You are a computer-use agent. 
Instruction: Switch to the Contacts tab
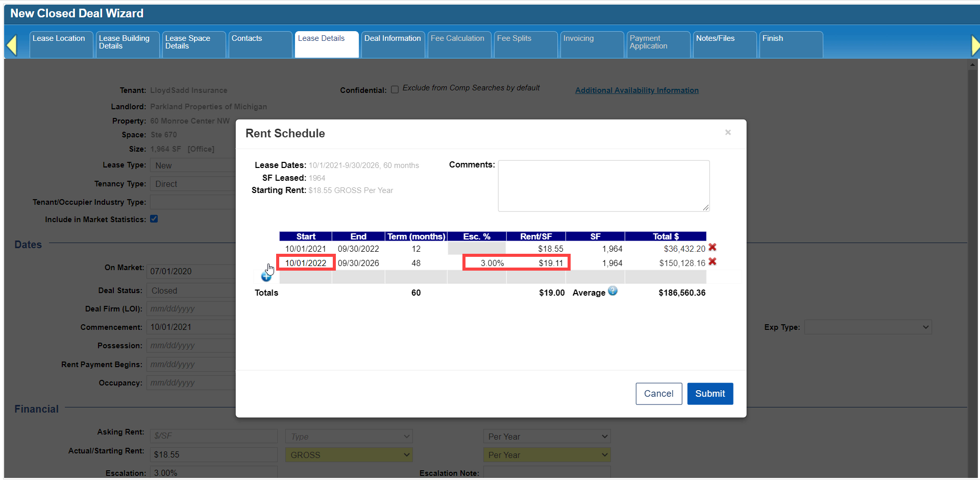click(x=260, y=44)
